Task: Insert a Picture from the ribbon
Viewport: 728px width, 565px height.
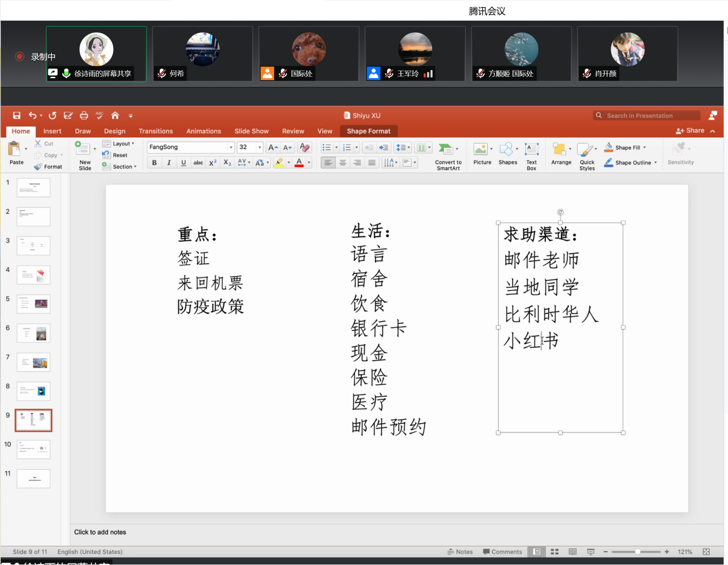Action: pos(482,154)
